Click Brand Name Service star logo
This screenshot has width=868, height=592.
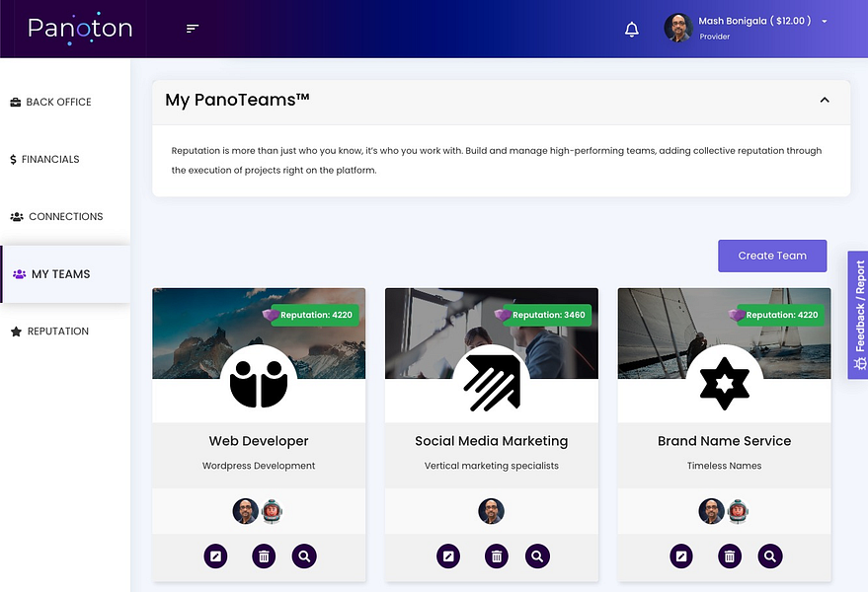724,383
